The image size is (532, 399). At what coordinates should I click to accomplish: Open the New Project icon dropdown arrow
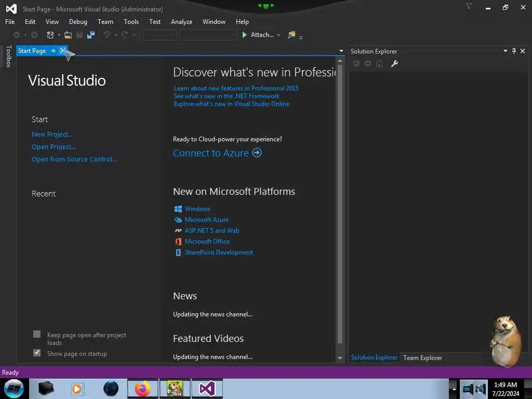click(x=59, y=35)
